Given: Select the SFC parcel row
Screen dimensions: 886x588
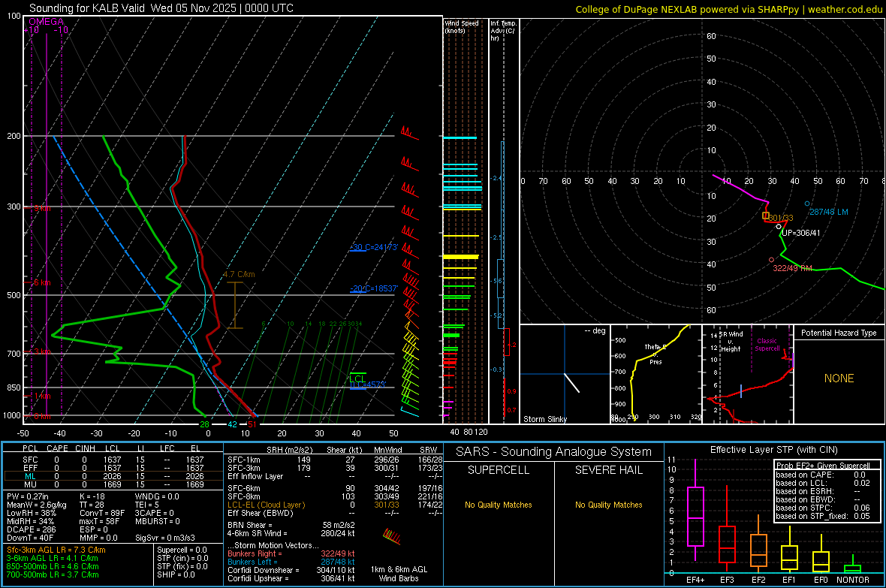Looking at the screenshot, I should (113, 460).
